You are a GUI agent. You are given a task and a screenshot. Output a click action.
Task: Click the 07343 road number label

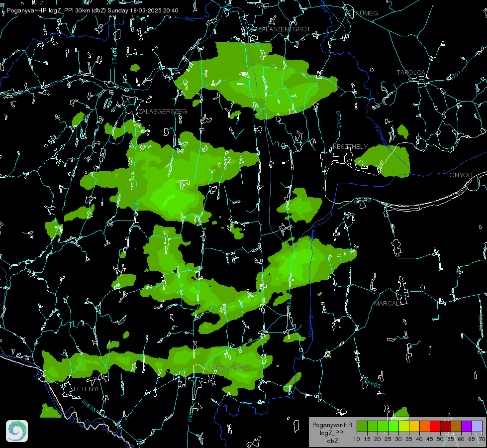click(339, 119)
